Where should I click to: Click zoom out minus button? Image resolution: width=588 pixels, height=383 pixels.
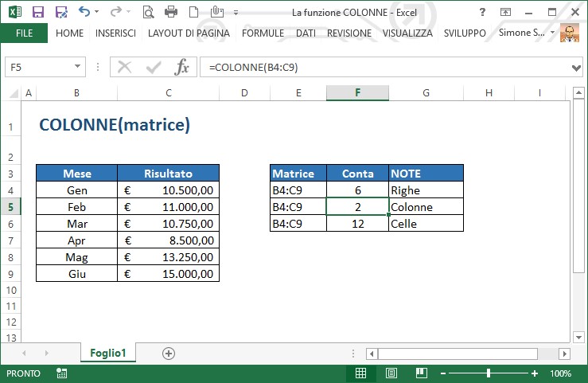pos(443,373)
